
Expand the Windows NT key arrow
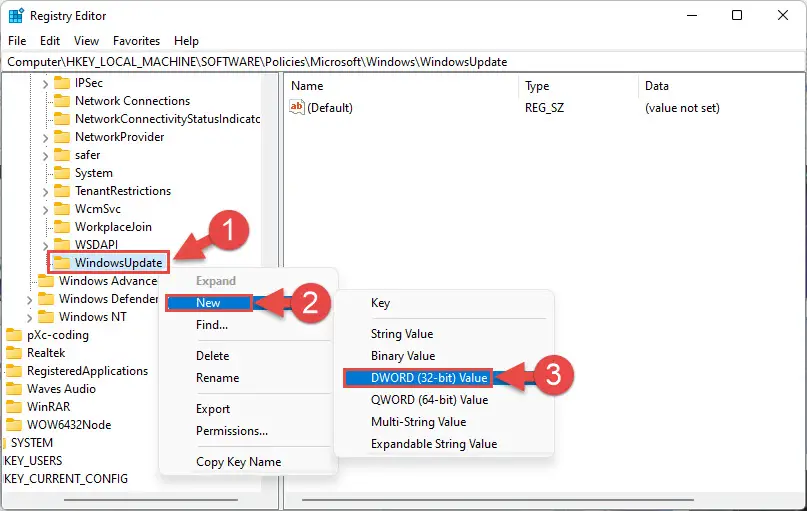pos(29,318)
